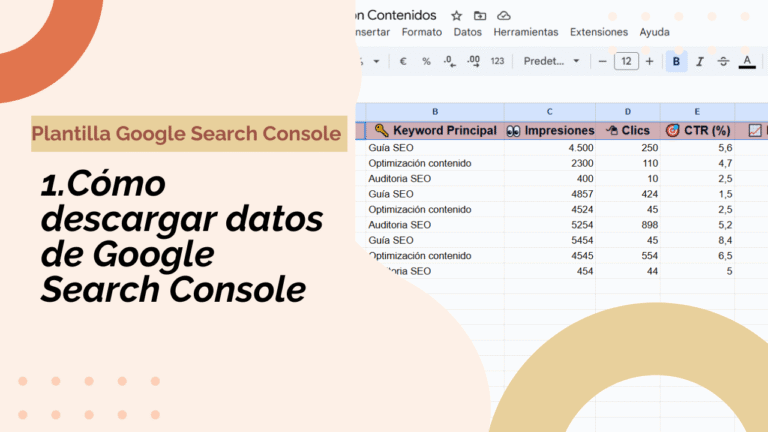
Task: Open the Predet... font dropdown
Action: 552,61
